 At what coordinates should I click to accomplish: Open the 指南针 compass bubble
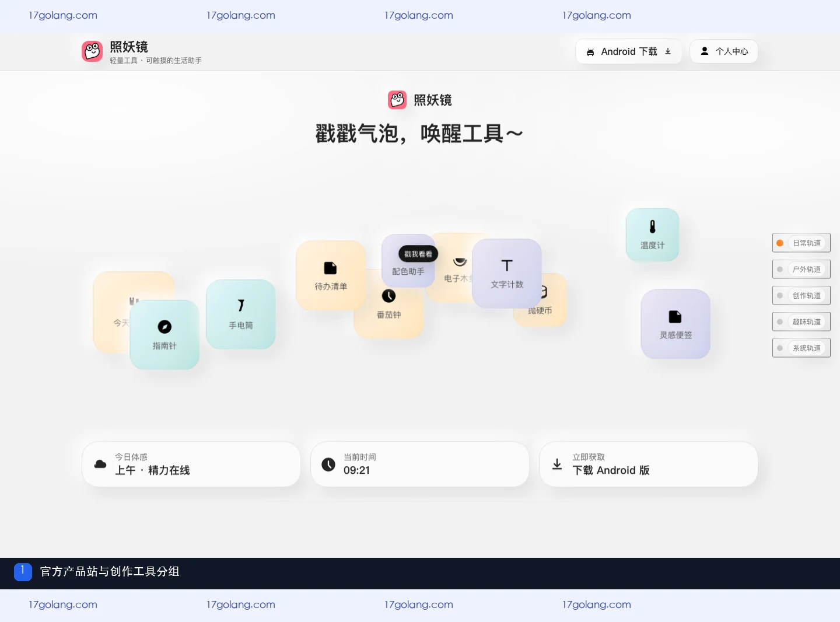[x=164, y=334]
